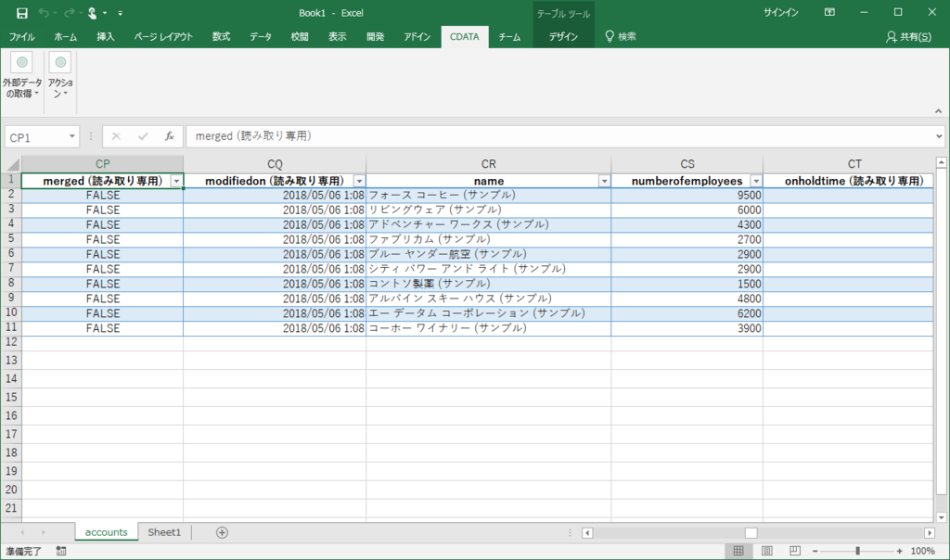Switch to Page Break Preview icon
This screenshot has height=560, width=950.
coord(795,551)
